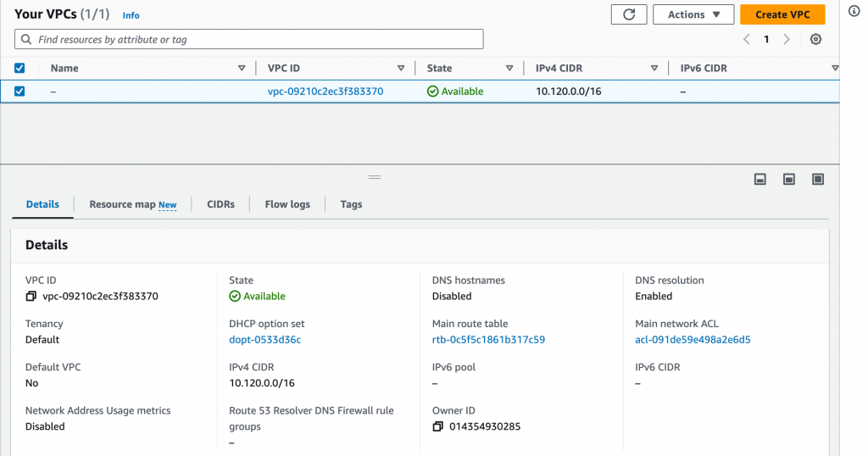Viewport: 868px width, 456px height.
Task: Sort by VPC ID column arrow
Action: 401,68
